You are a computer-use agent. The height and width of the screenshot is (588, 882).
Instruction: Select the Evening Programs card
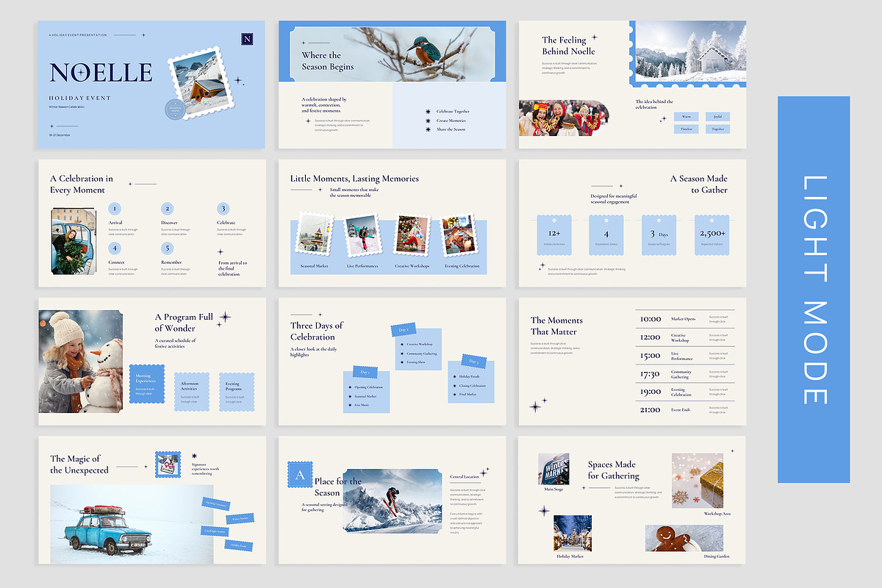237,392
